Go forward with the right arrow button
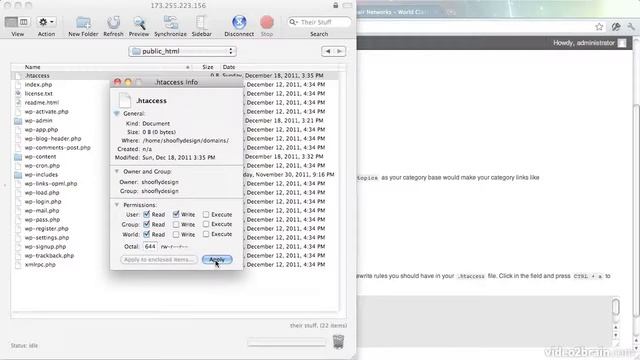 point(340,51)
